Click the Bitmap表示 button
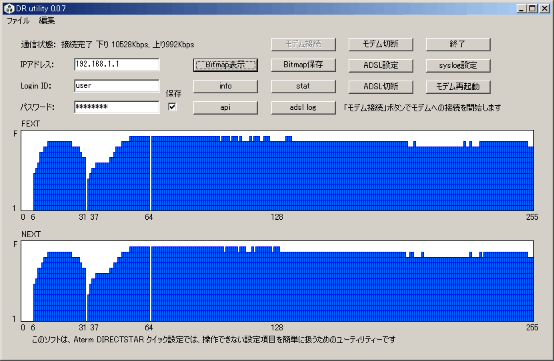 pyautogui.click(x=225, y=65)
